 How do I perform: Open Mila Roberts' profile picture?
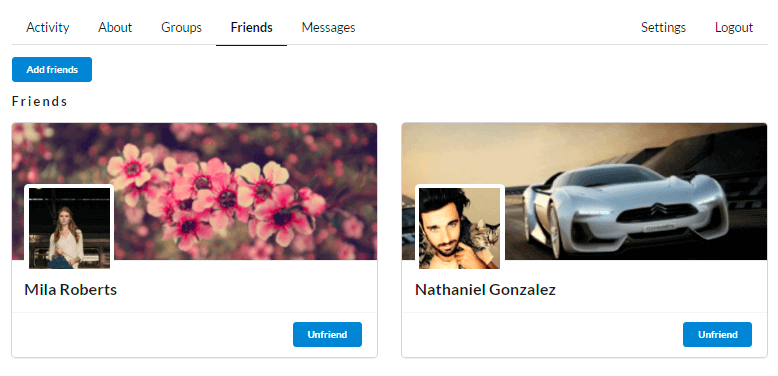pyautogui.click(x=69, y=228)
